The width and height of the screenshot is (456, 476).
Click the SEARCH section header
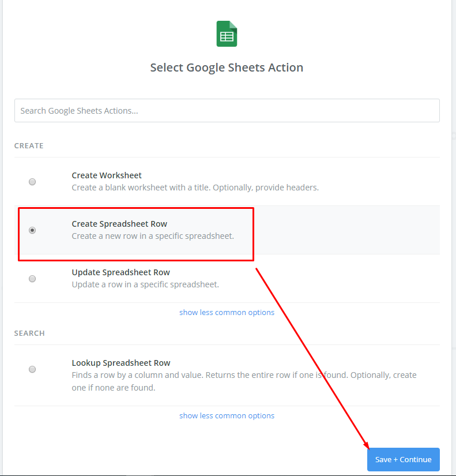tap(29, 333)
